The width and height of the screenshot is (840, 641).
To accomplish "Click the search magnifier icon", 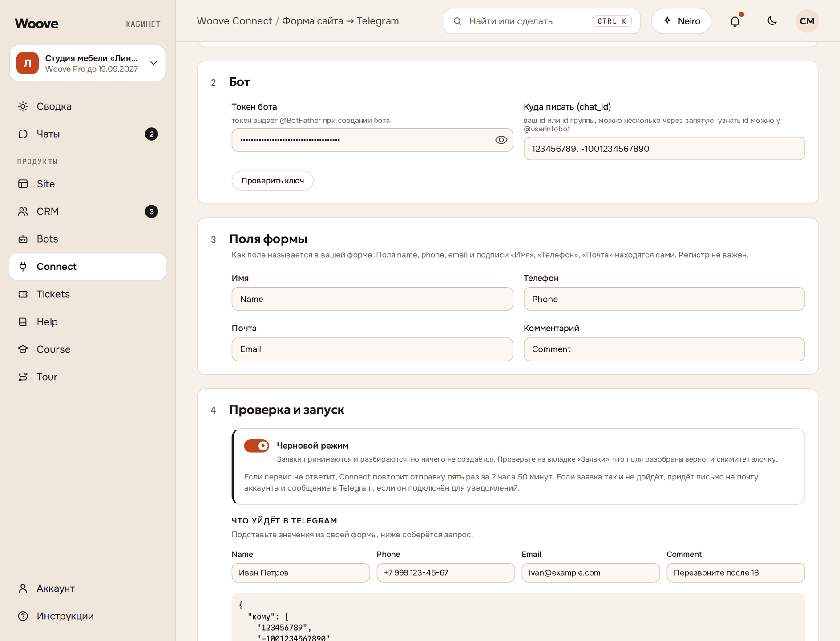I will [457, 21].
